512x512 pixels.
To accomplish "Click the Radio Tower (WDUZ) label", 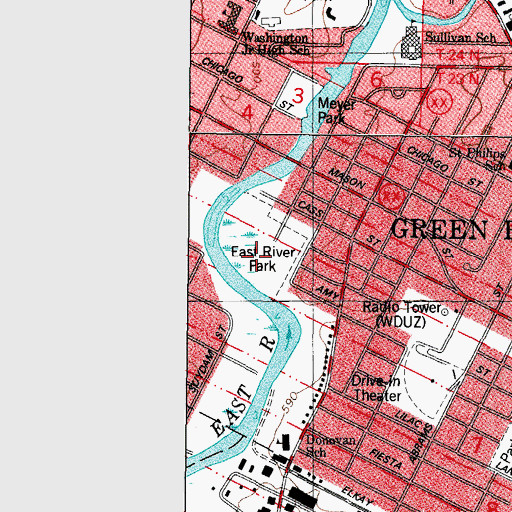I will [x=402, y=315].
